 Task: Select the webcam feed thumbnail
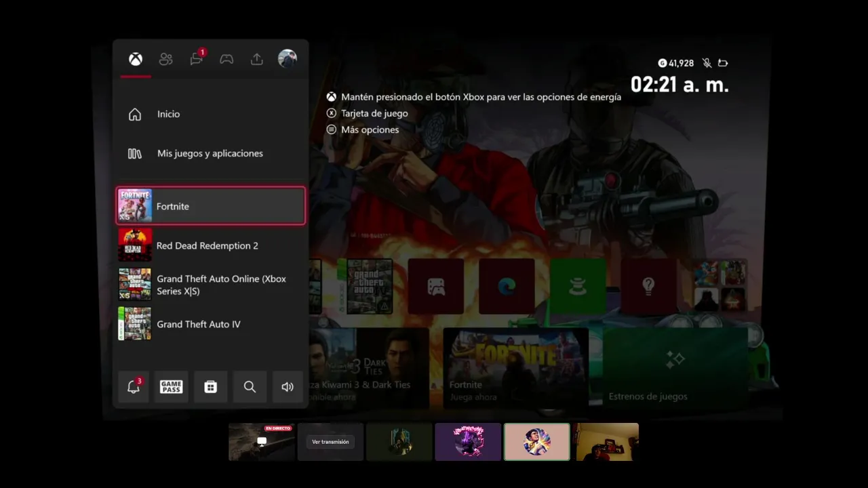point(607,442)
